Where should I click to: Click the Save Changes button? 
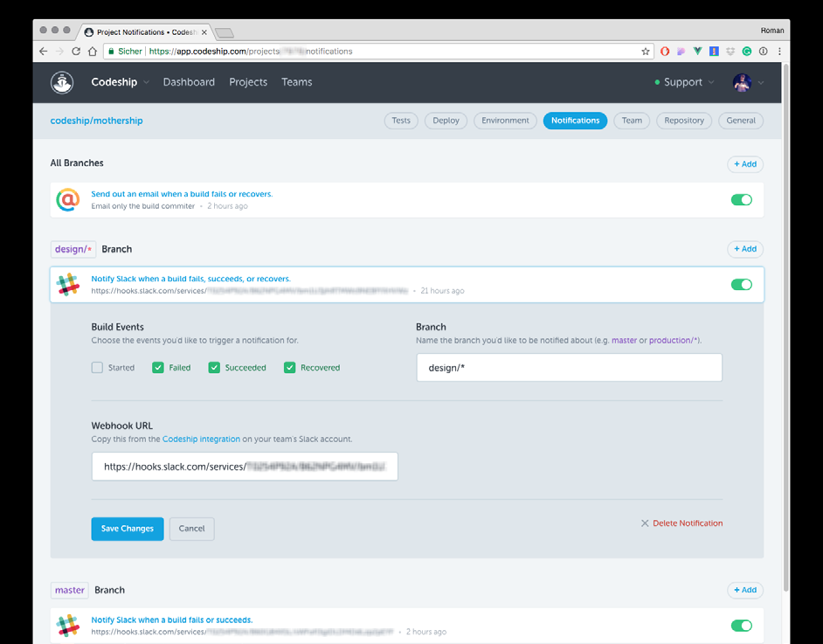pos(128,529)
